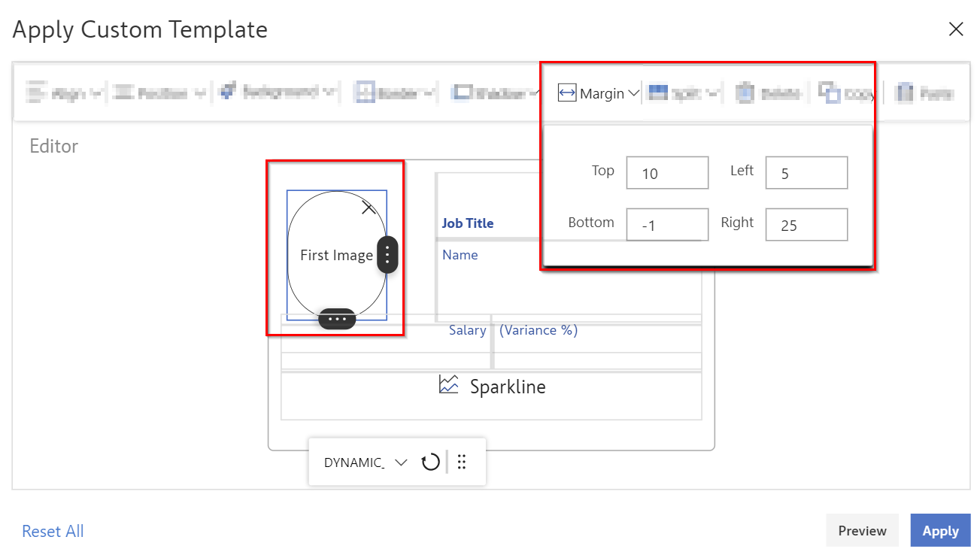Click the Align toolbar option
This screenshot has width=980, height=555.
tap(65, 93)
